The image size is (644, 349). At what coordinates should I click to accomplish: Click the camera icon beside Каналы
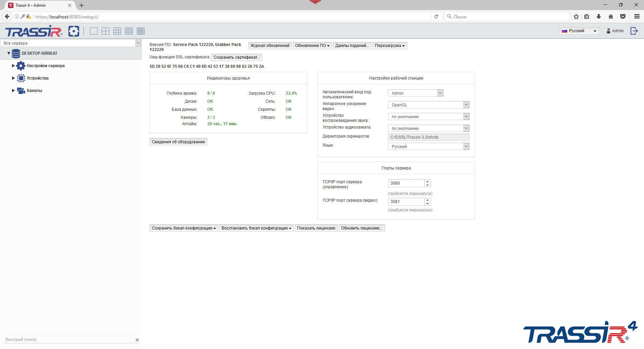coord(21,90)
